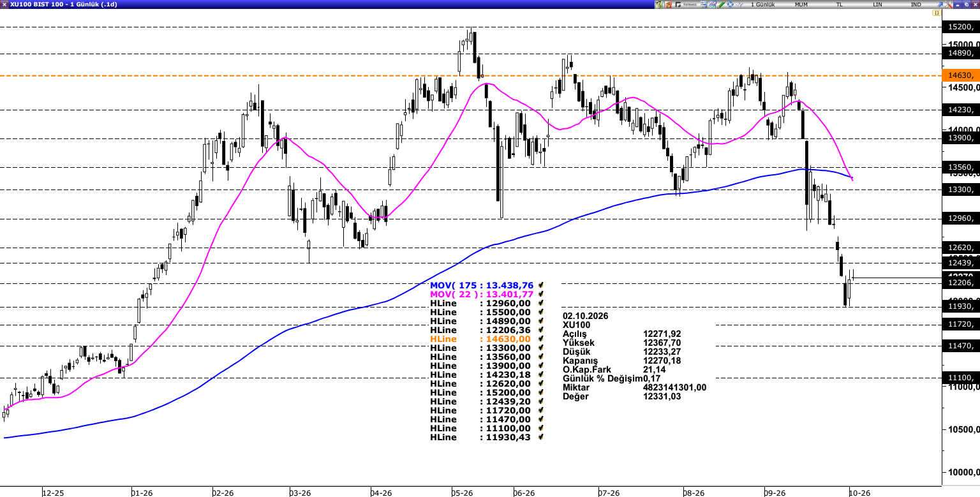The image size is (980, 497).
Task: Open the 1 Günlük period selector
Action: coord(762,4)
